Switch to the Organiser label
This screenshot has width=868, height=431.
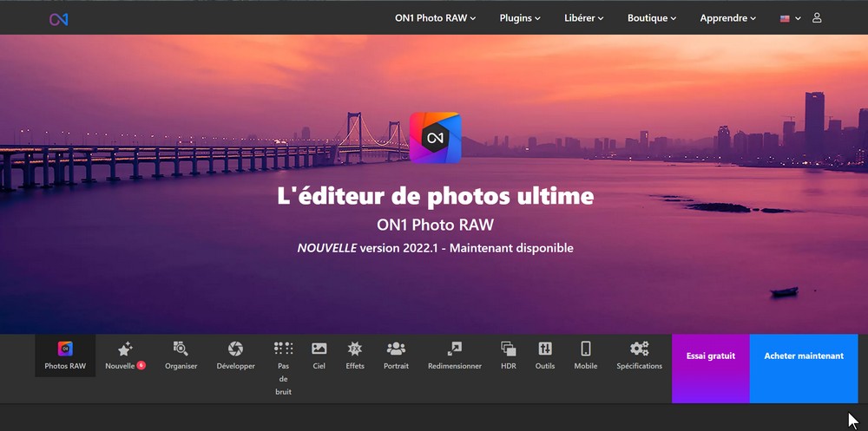[x=181, y=366]
